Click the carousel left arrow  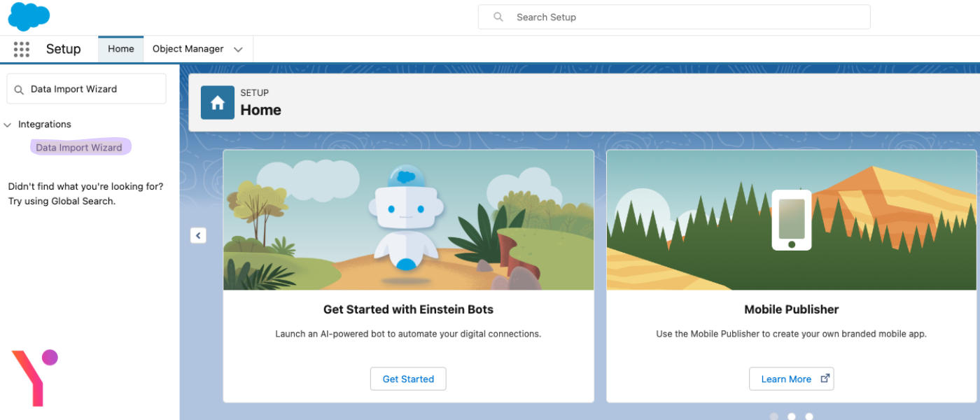point(198,235)
